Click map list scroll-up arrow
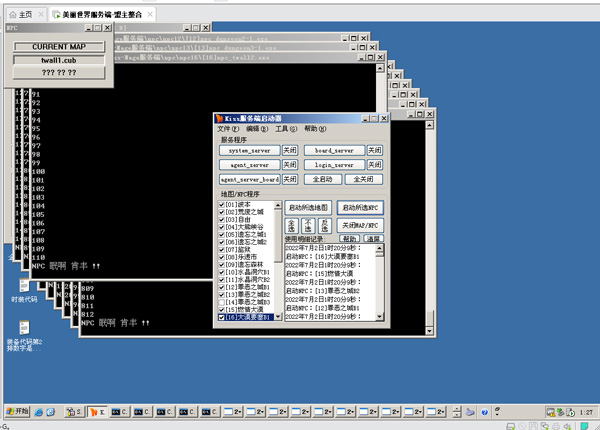The height and width of the screenshot is (430, 600). click(278, 205)
